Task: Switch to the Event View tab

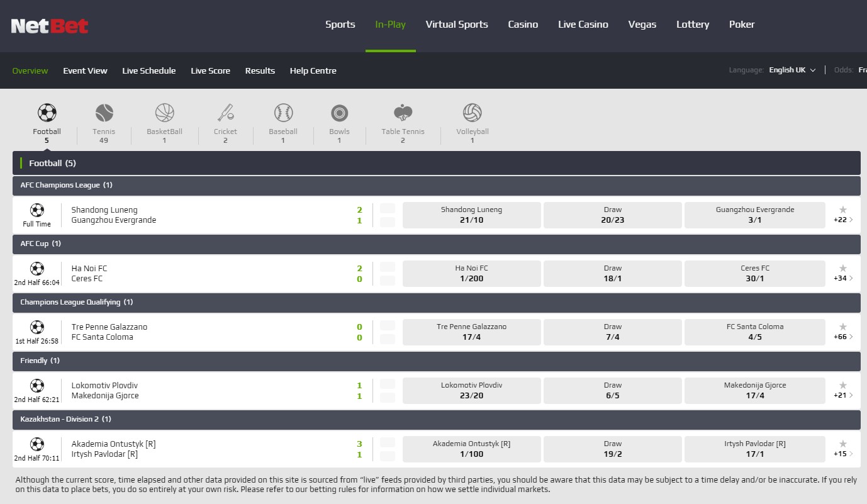Action: point(85,71)
